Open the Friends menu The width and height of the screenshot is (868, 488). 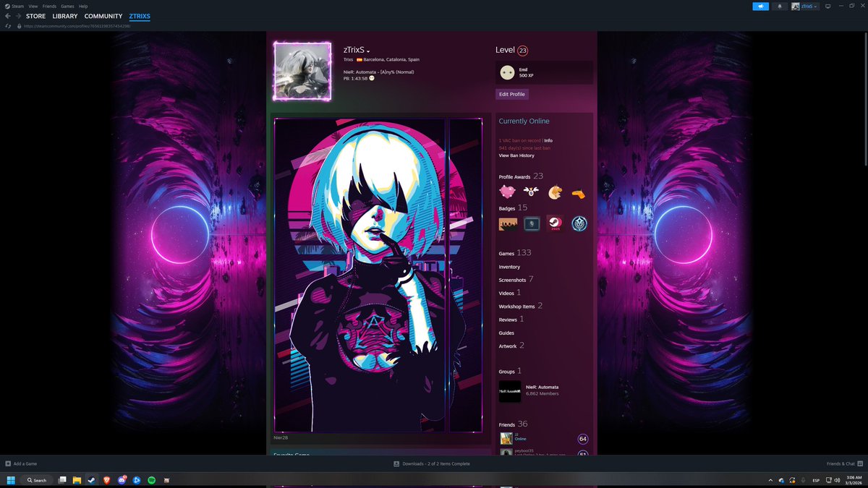(x=49, y=6)
